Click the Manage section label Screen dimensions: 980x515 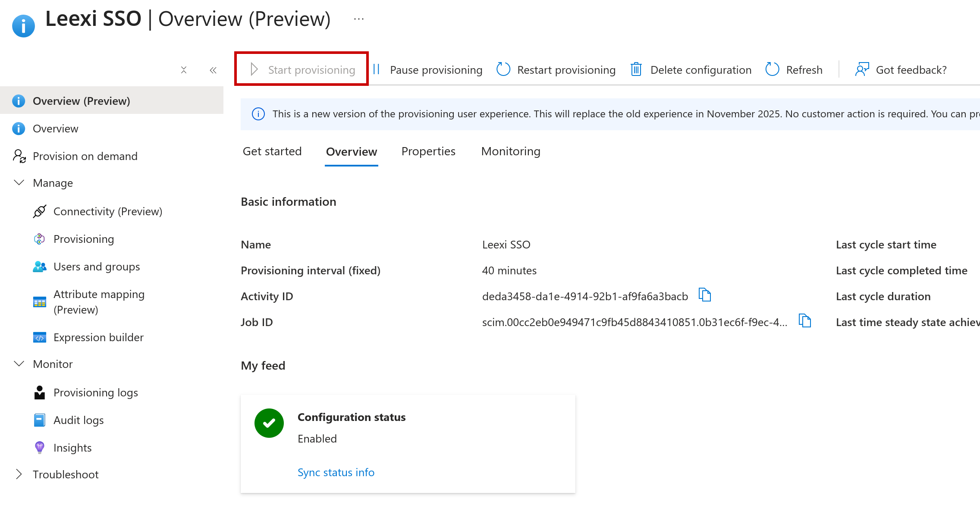click(53, 183)
